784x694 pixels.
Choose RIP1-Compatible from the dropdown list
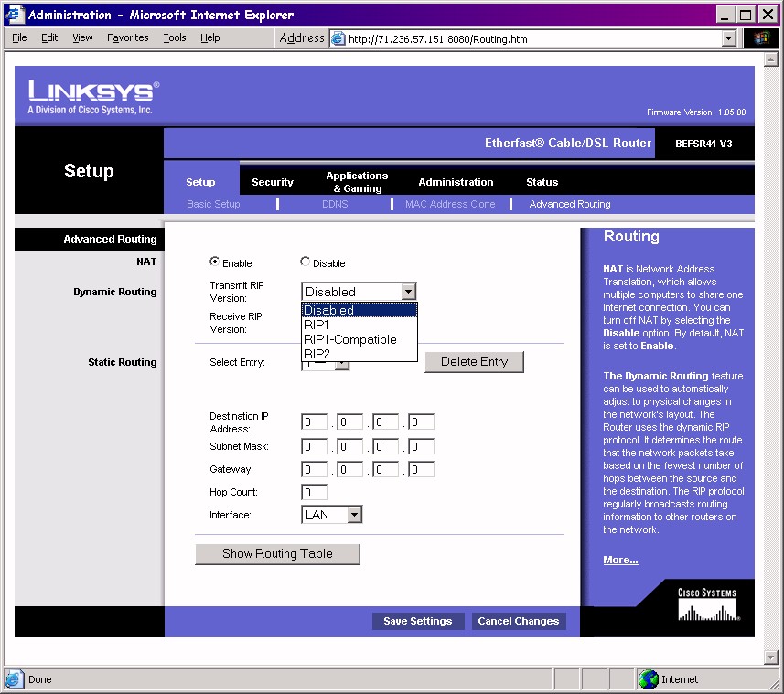click(349, 339)
